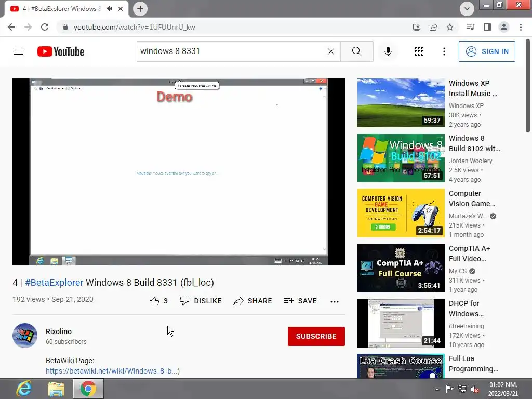Image resolution: width=532 pixels, height=399 pixels.
Task: Click muted volume icon in system tray
Action: pyautogui.click(x=475, y=389)
